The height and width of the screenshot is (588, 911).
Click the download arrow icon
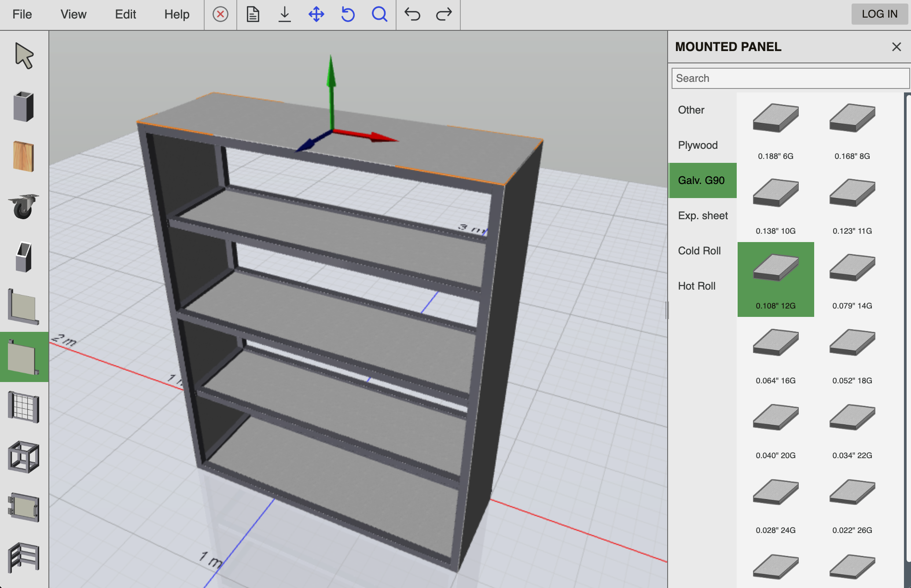point(285,15)
